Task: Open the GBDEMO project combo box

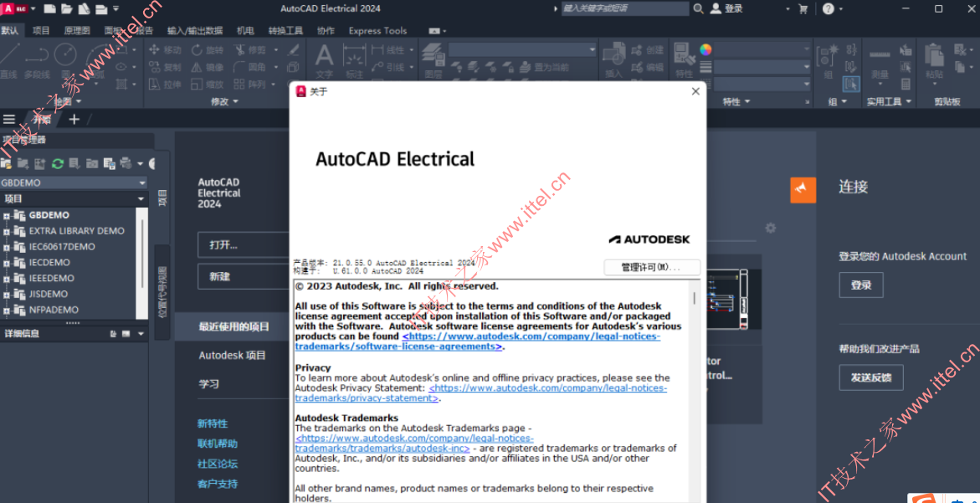Action: click(x=74, y=182)
